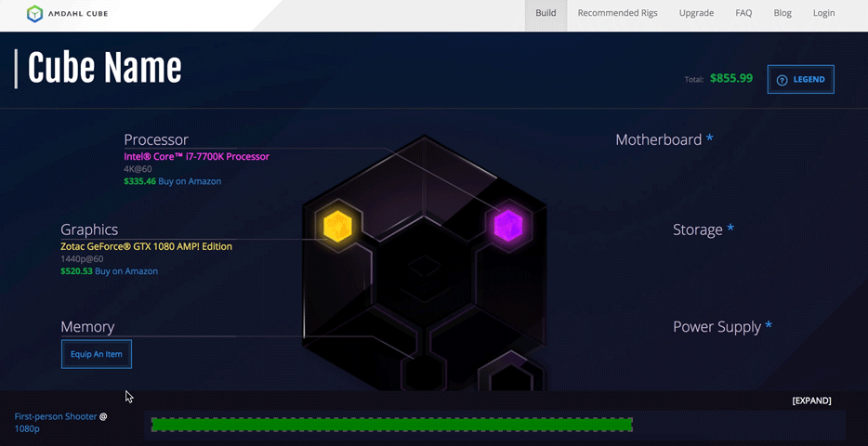This screenshot has width=868, height=446.
Task: Click the Memory heading
Action: 87,327
